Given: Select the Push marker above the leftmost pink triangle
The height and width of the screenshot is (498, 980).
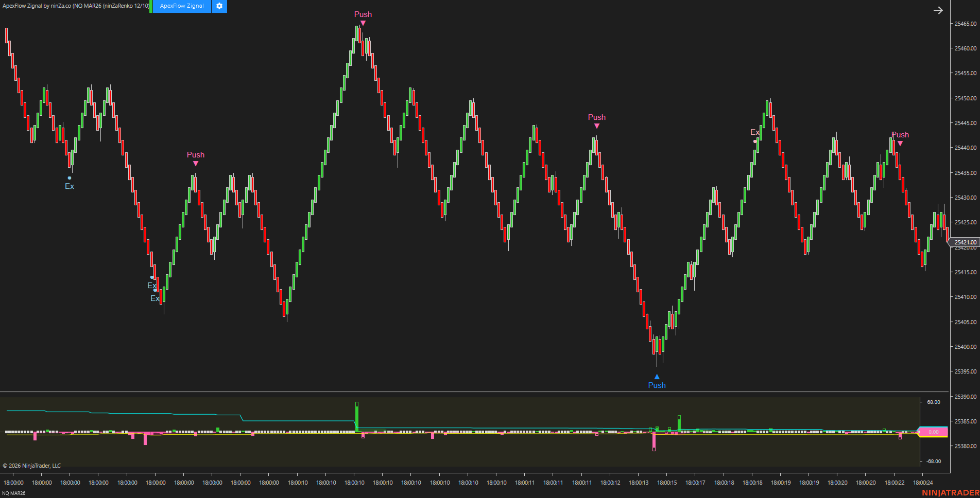Looking at the screenshot, I should pyautogui.click(x=195, y=155).
